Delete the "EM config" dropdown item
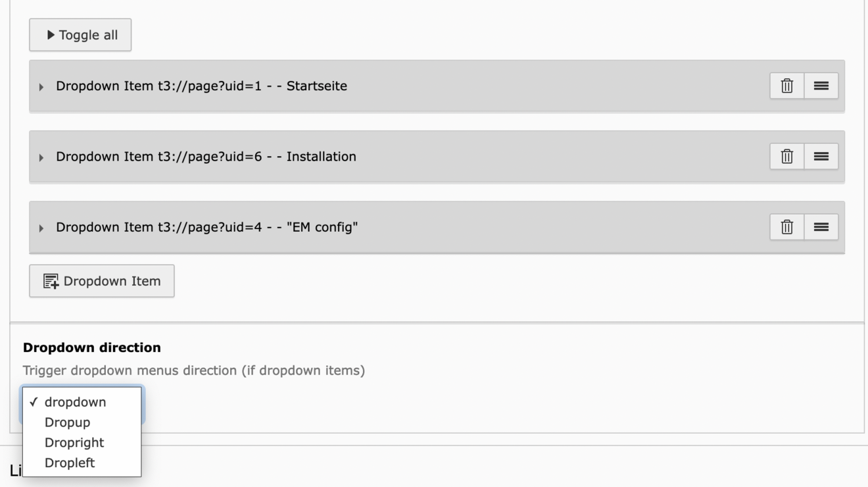 pyautogui.click(x=786, y=227)
